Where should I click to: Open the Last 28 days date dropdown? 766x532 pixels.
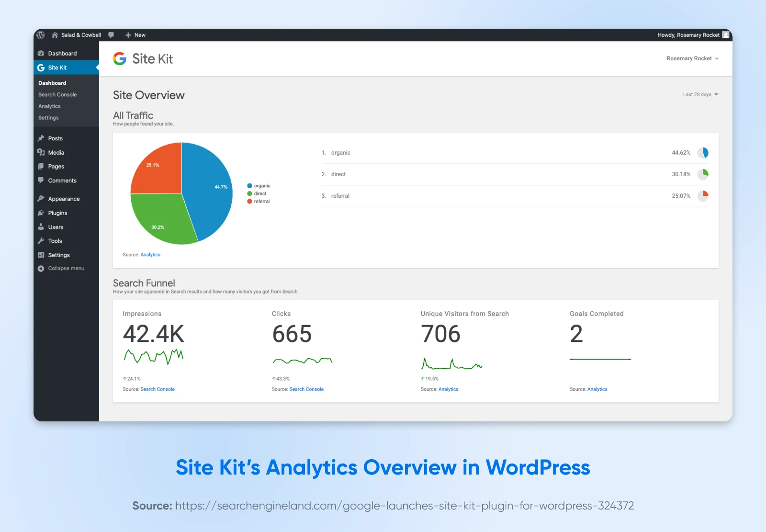pyautogui.click(x=700, y=95)
